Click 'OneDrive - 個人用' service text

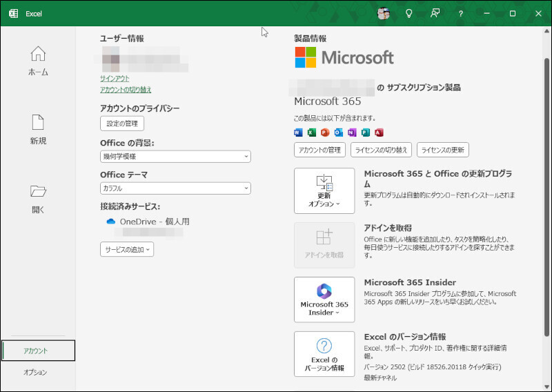click(x=155, y=222)
